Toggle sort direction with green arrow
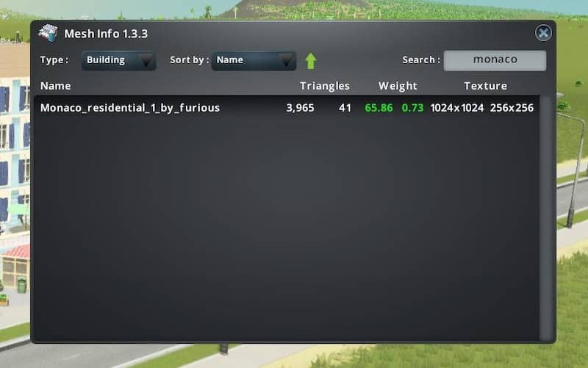 tap(310, 61)
